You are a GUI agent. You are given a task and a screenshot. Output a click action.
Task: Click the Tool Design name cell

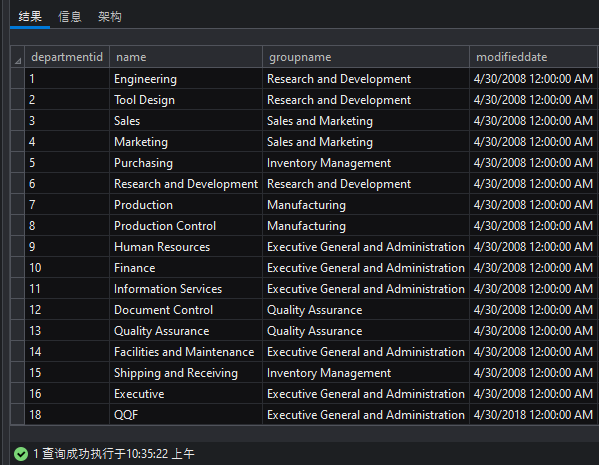pos(186,100)
